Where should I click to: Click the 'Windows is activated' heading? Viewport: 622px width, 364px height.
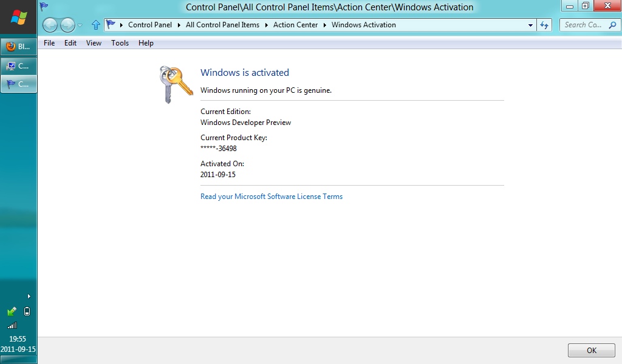245,72
